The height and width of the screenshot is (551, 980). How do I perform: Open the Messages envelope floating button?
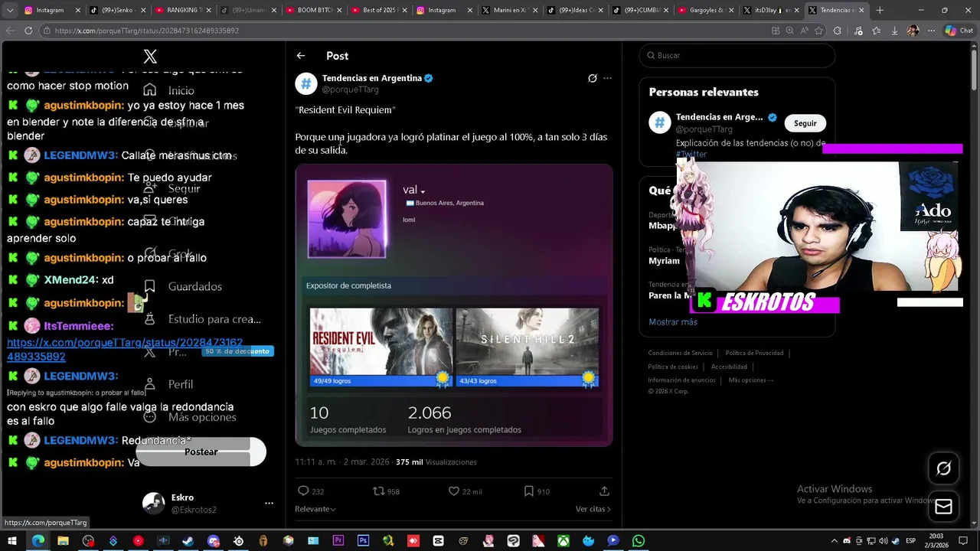(x=943, y=507)
